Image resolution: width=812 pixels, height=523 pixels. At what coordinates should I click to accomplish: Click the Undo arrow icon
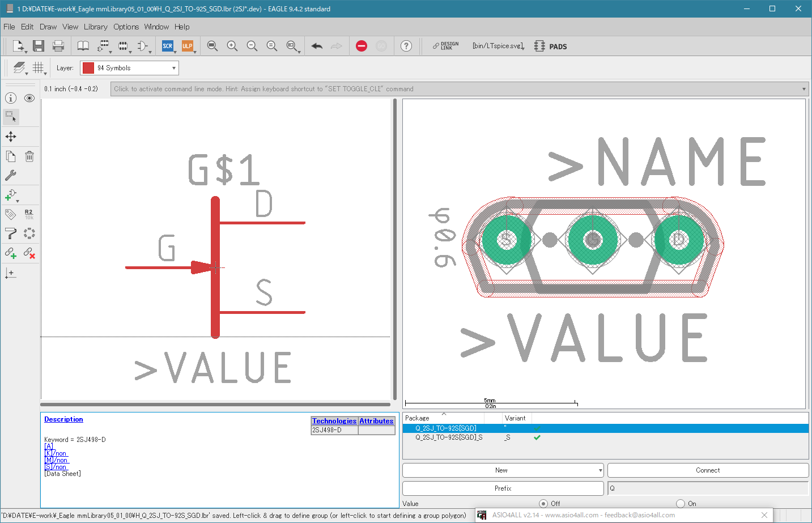pyautogui.click(x=317, y=46)
